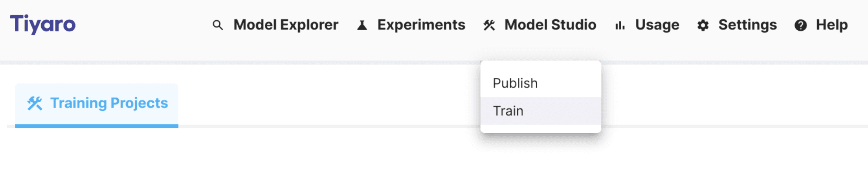This screenshot has height=181, width=868.
Task: Click the Usage bar chart icon
Action: pyautogui.click(x=620, y=26)
